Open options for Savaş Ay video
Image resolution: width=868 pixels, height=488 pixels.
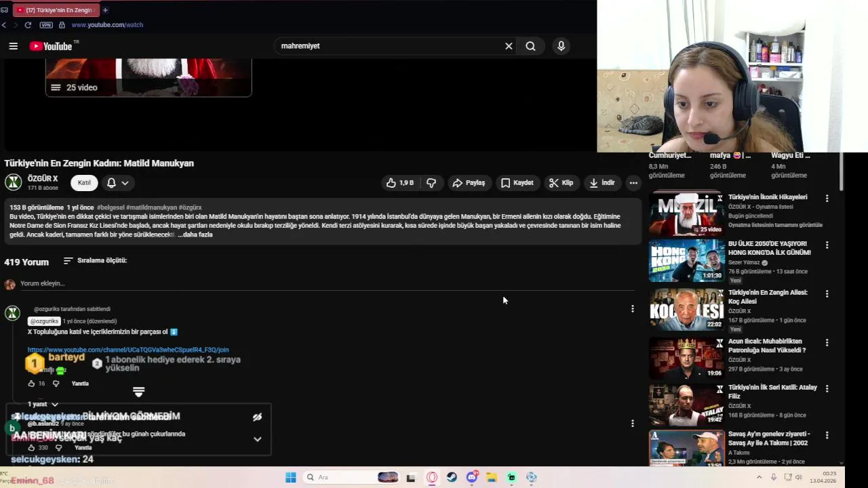[827, 436]
